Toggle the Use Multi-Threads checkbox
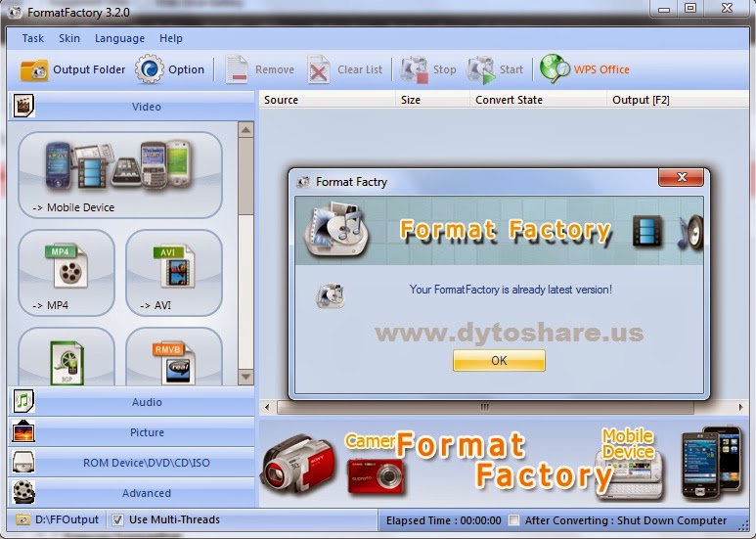 click(x=117, y=519)
